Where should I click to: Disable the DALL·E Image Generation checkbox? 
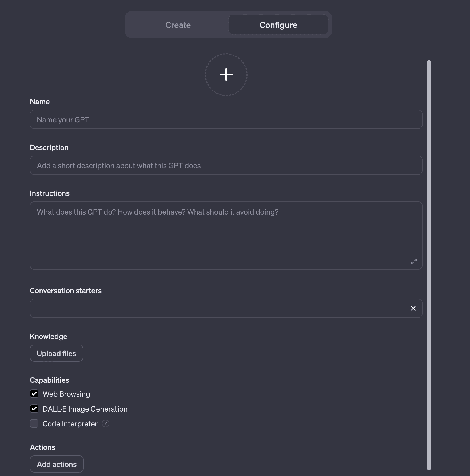coord(34,409)
